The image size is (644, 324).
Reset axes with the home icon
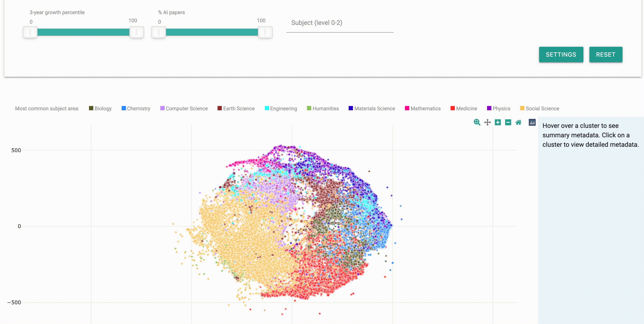click(518, 122)
